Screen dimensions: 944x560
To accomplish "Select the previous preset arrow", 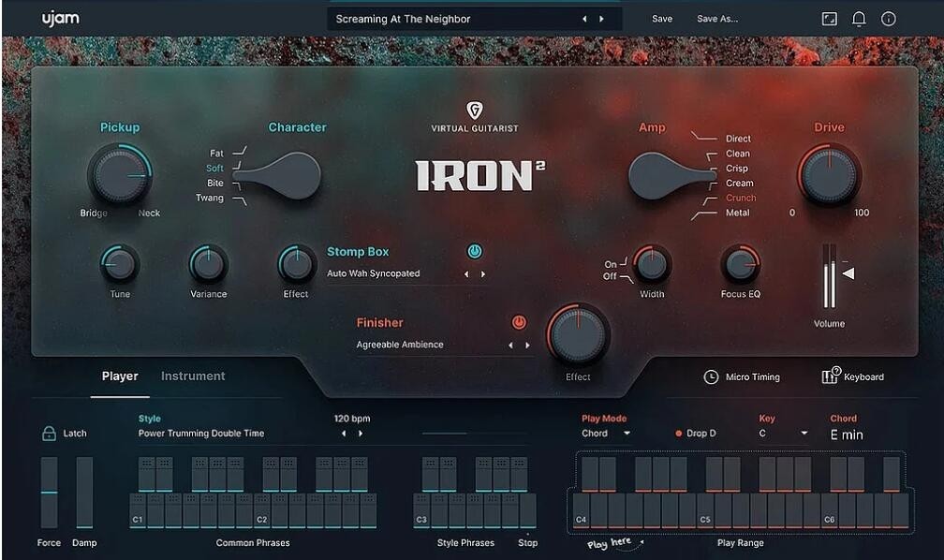I will 584,19.
